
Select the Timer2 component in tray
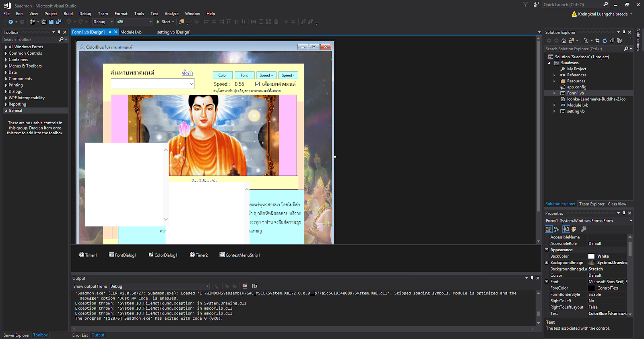coord(199,255)
